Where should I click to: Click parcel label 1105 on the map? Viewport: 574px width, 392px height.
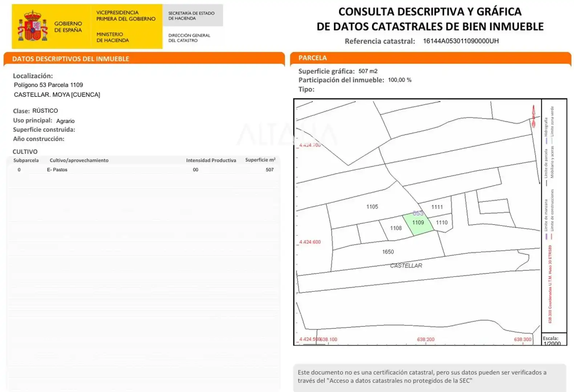372,207
